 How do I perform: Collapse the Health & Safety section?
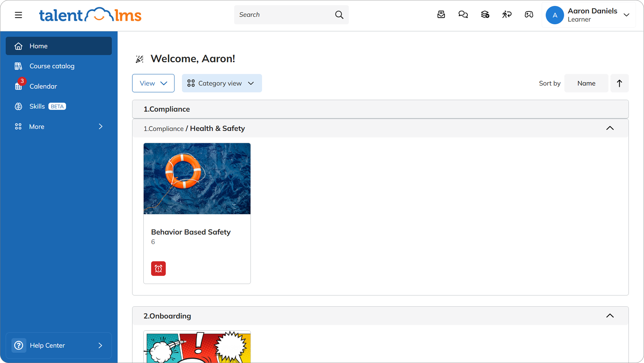tap(610, 128)
